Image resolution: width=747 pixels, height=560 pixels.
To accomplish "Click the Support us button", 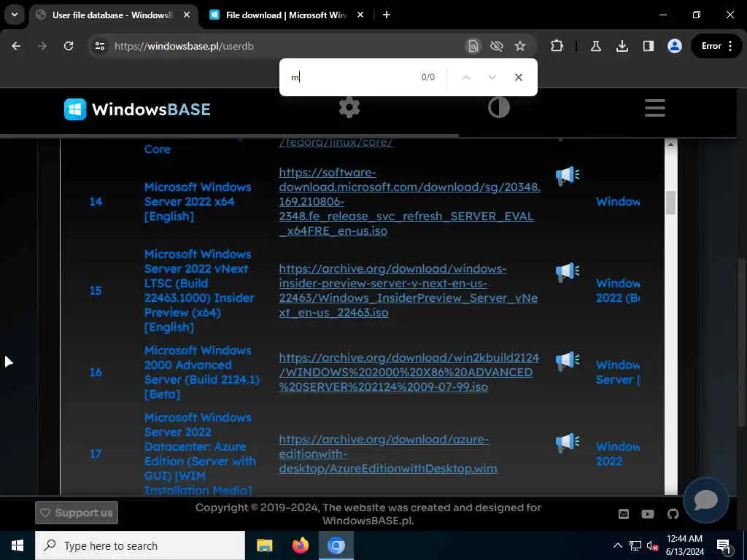I will [76, 513].
